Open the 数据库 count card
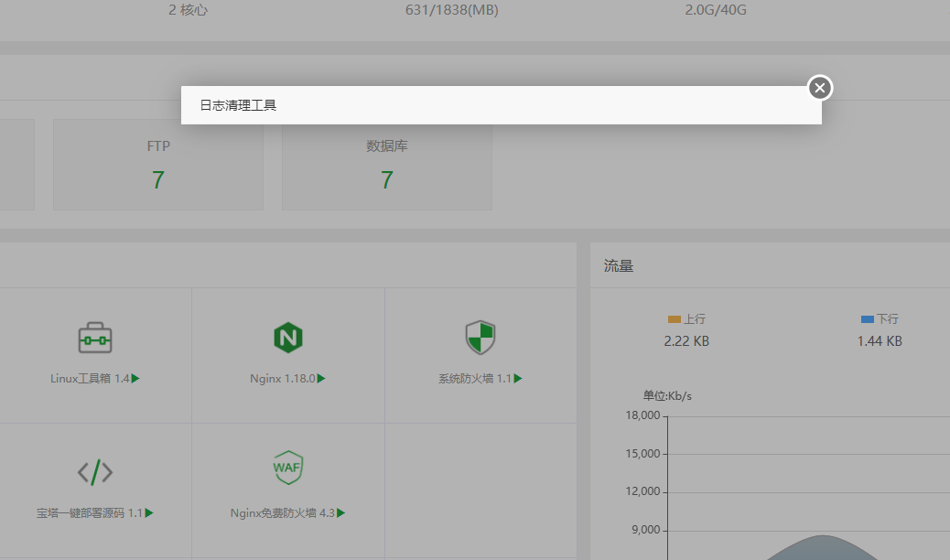Screen dimensions: 950x560 point(387,165)
